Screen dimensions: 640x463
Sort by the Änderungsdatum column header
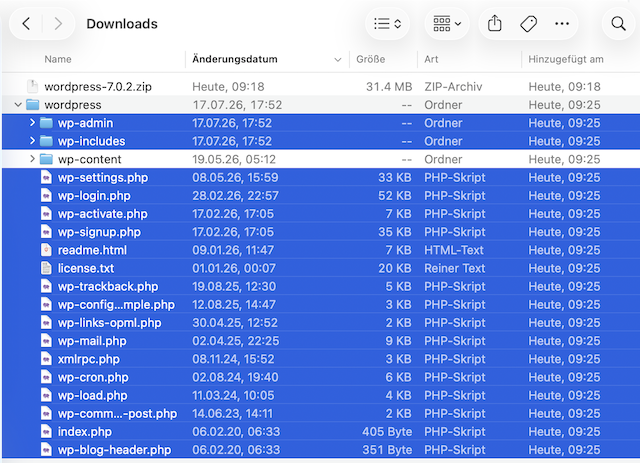235,59
